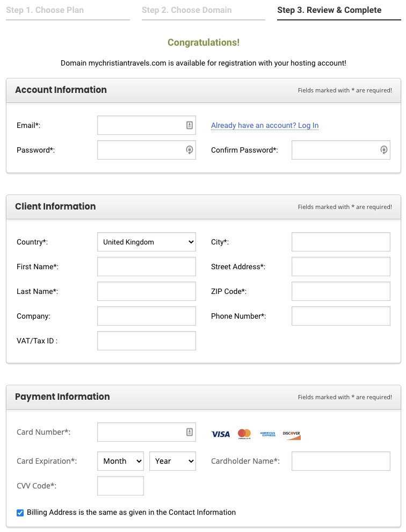Click autofill icon in Card Number field

point(189,432)
